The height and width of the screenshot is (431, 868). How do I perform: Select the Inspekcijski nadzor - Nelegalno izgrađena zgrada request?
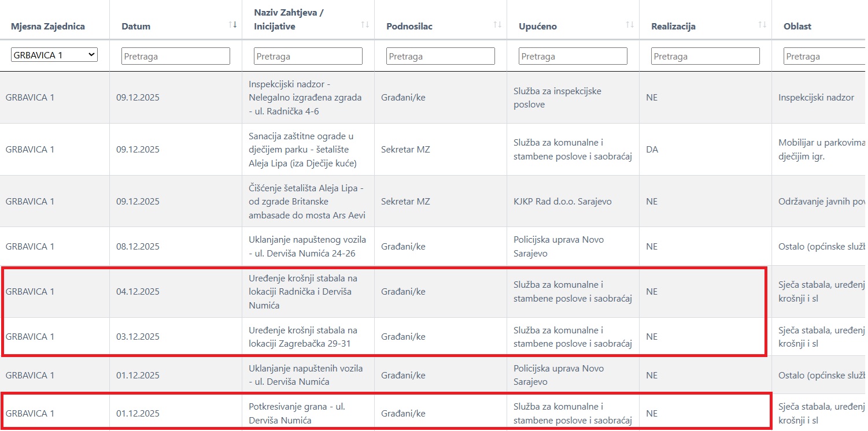pyautogui.click(x=305, y=98)
